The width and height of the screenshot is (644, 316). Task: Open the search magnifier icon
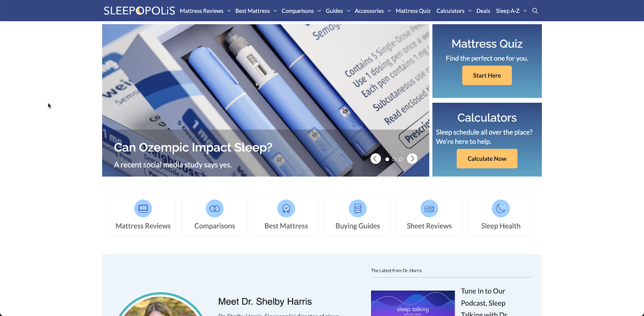535,11
